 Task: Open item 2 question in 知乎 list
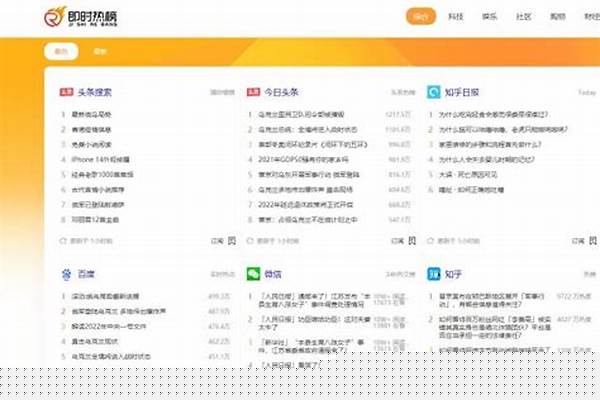(x=495, y=327)
